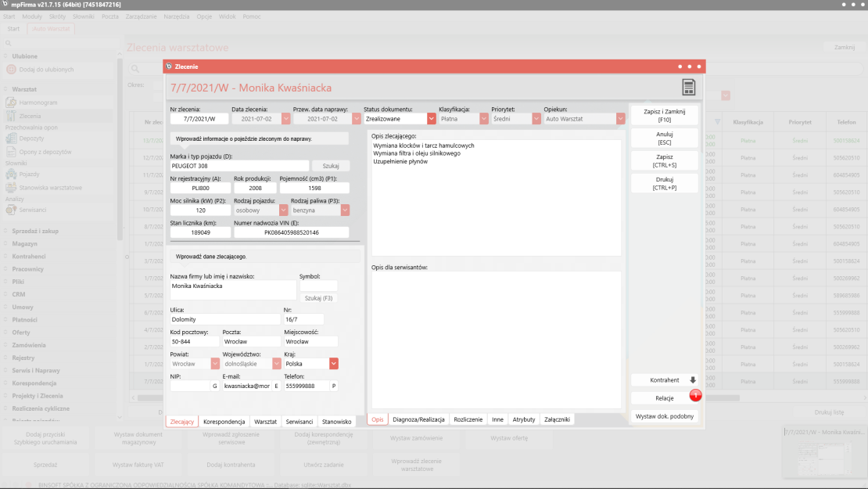Open the Narzędzia menu
Screen dimensions: 868x489
[x=177, y=16]
